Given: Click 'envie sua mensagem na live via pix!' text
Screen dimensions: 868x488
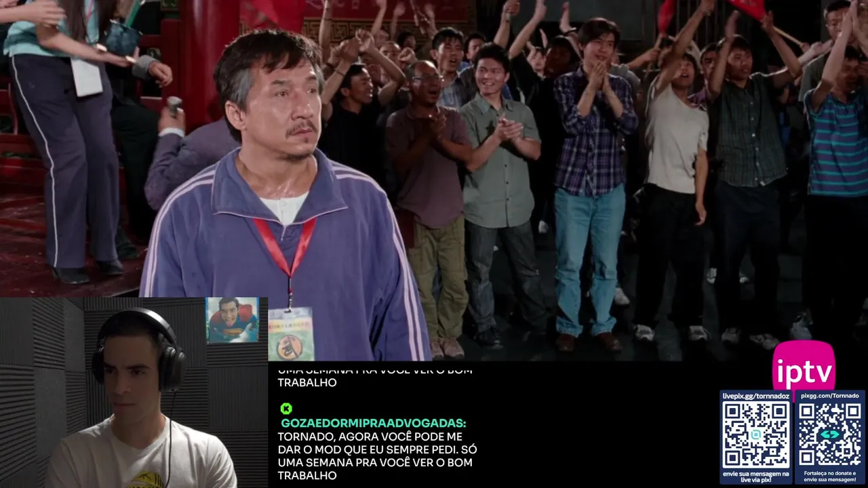Looking at the screenshot, I should (755, 476).
